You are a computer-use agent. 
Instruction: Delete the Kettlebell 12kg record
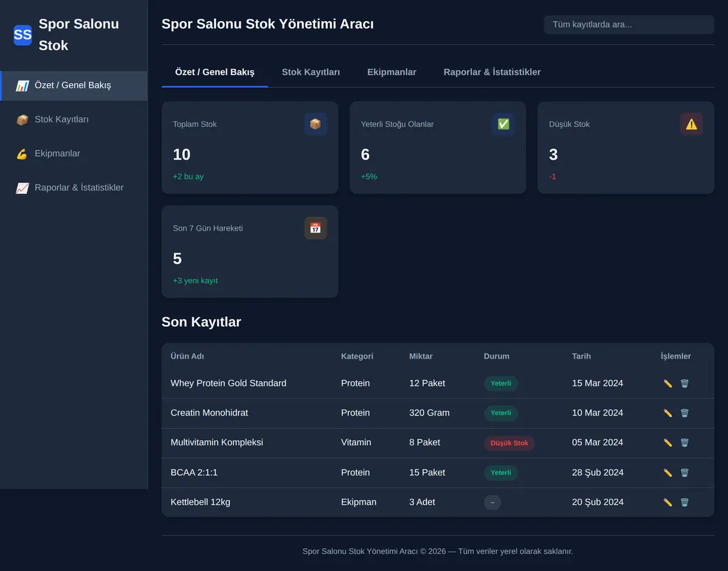[x=684, y=502]
